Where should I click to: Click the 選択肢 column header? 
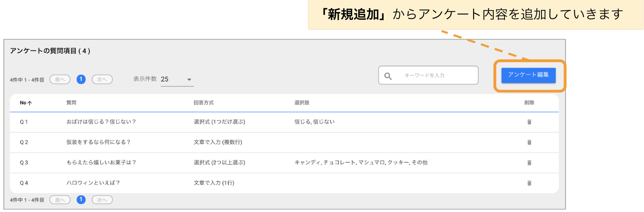coord(302,103)
